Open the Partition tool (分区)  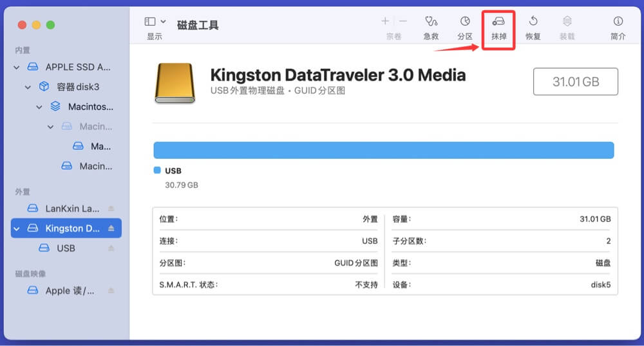(x=465, y=28)
